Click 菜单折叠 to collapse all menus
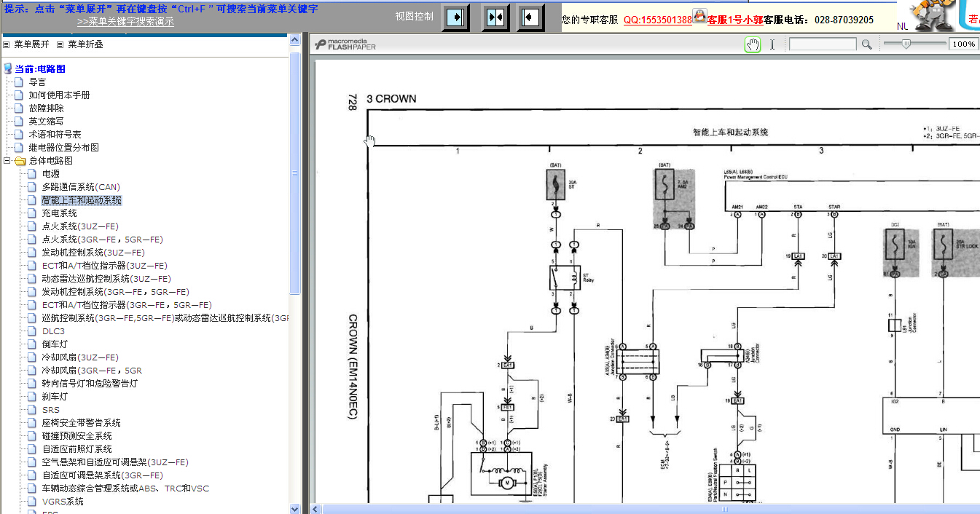This screenshot has width=980, height=514. tap(85, 44)
